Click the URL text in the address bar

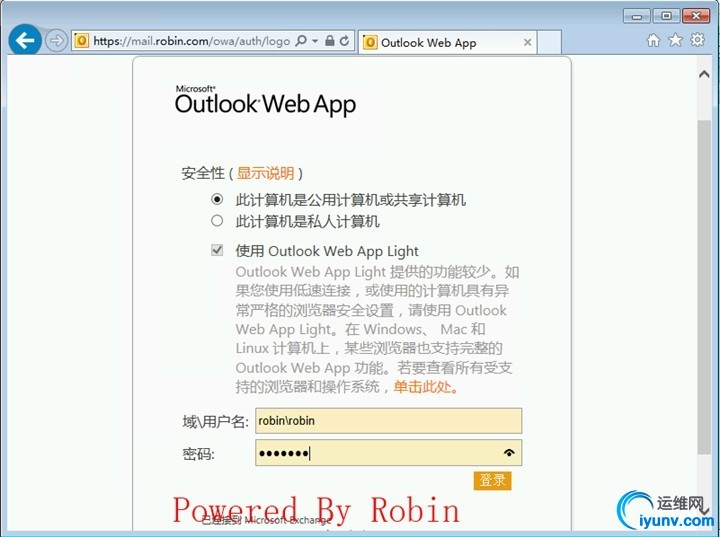(191, 41)
